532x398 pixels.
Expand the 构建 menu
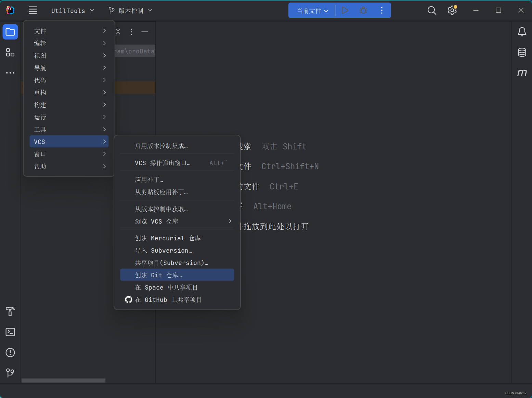click(x=69, y=105)
